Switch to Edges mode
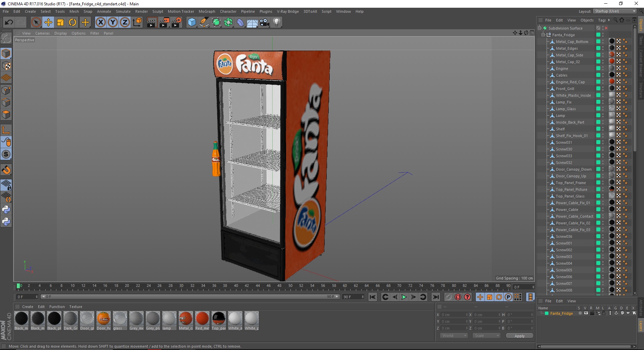The height and width of the screenshot is (350, 644). pos(6,102)
